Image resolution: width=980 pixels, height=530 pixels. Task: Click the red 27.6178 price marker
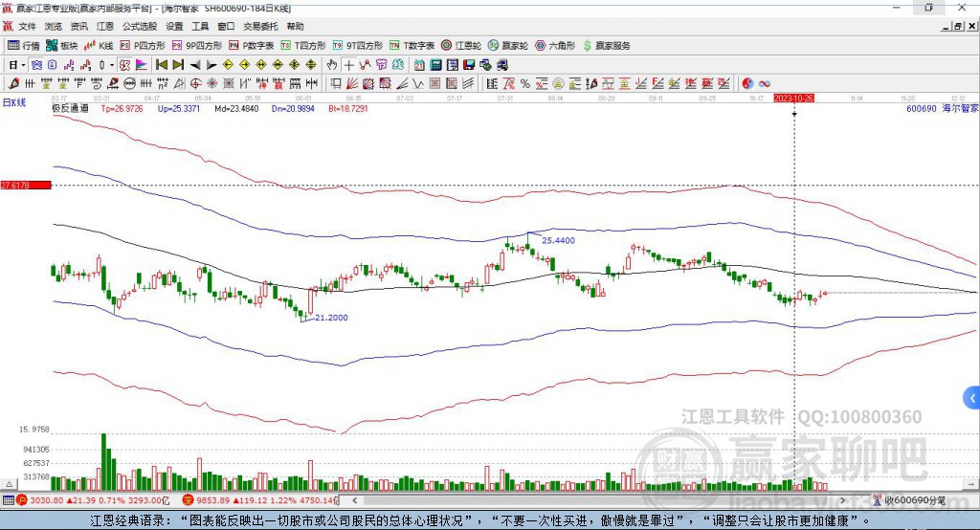coord(26,185)
